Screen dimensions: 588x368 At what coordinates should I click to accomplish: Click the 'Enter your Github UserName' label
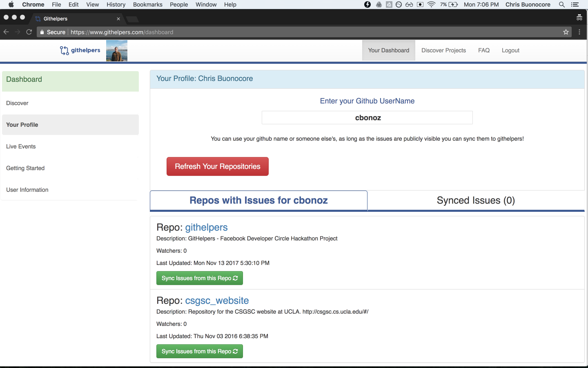coord(367,101)
